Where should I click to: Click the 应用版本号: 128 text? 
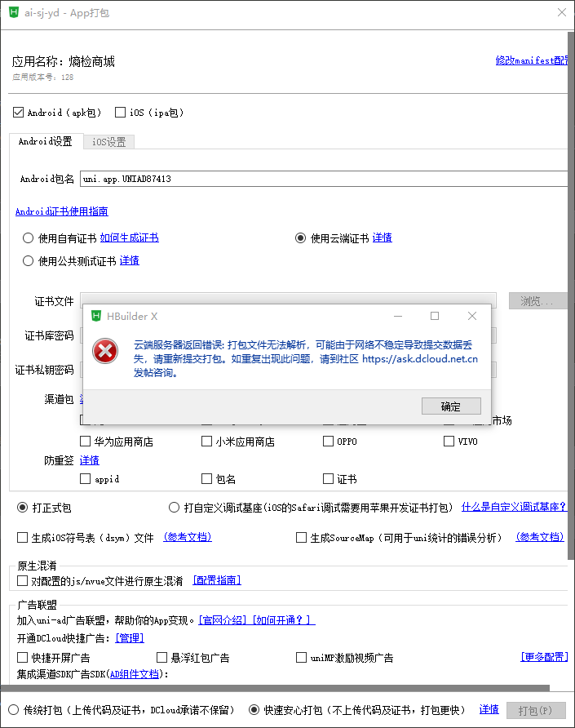click(x=42, y=78)
